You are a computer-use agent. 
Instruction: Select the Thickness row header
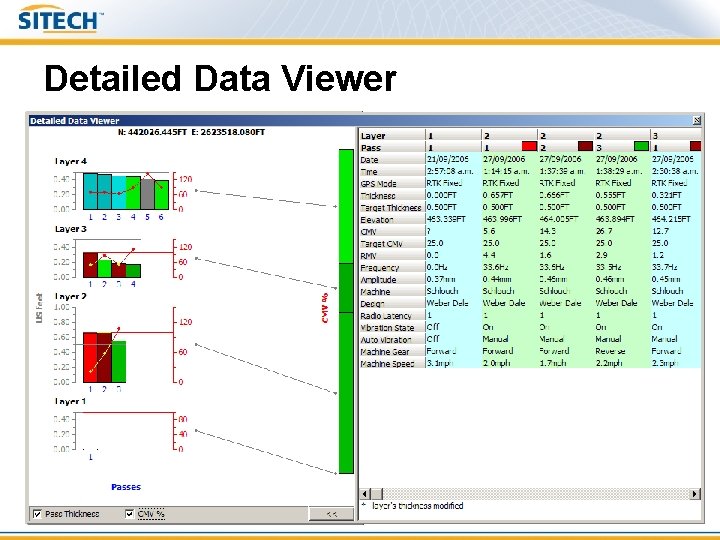coord(392,196)
